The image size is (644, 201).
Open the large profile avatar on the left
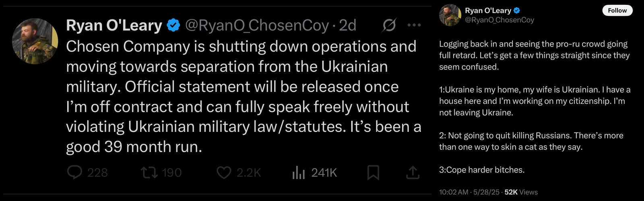[35, 41]
